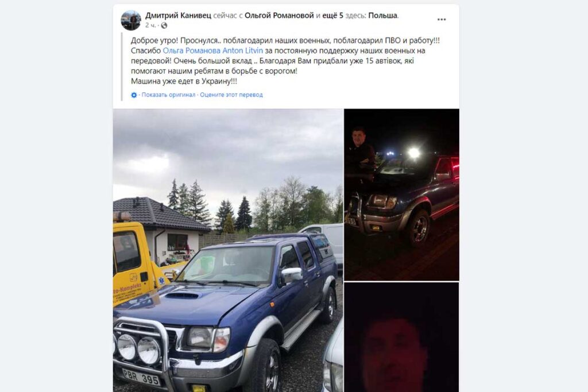Open the night photo of man beside truck
This screenshot has width=588, height=392.
coord(401,195)
